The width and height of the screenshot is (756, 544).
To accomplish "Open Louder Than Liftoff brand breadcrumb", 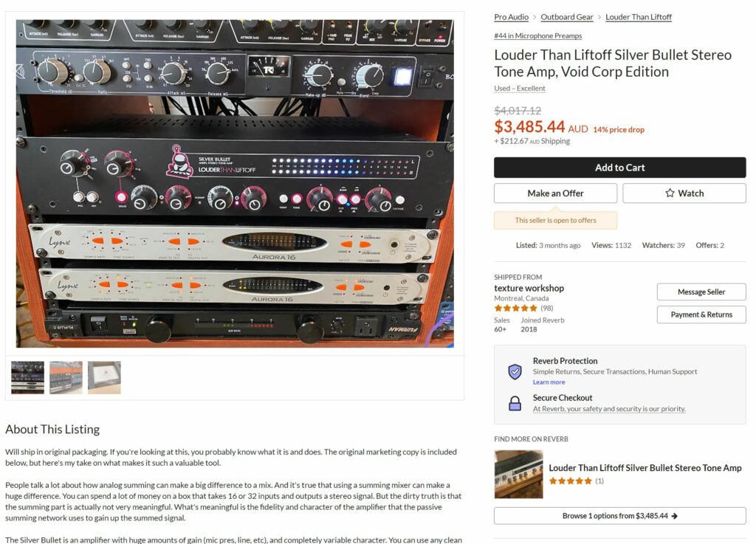I will point(639,17).
